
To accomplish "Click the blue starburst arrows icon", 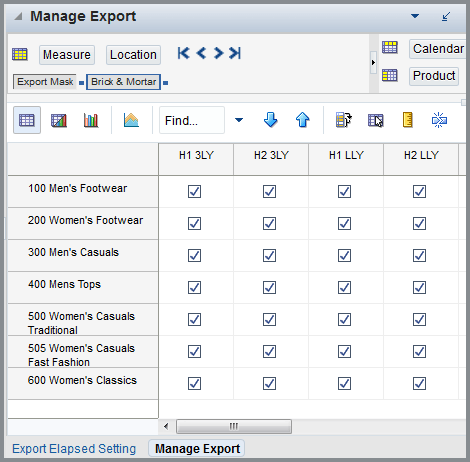I will (439, 120).
